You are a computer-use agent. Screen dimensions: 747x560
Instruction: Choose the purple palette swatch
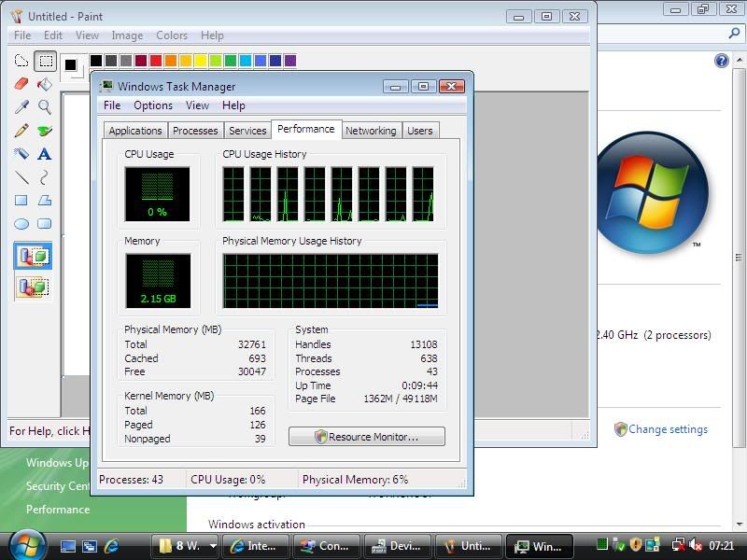point(290,61)
